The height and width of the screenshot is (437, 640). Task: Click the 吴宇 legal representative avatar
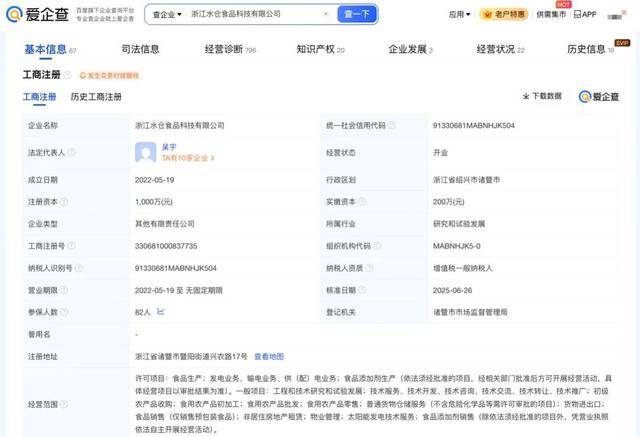[146, 152]
